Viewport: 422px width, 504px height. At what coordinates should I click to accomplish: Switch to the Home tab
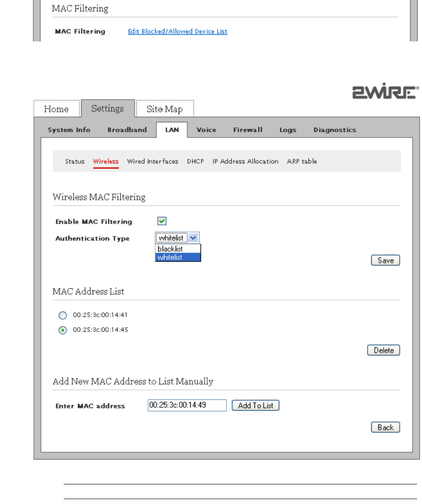tap(56, 109)
